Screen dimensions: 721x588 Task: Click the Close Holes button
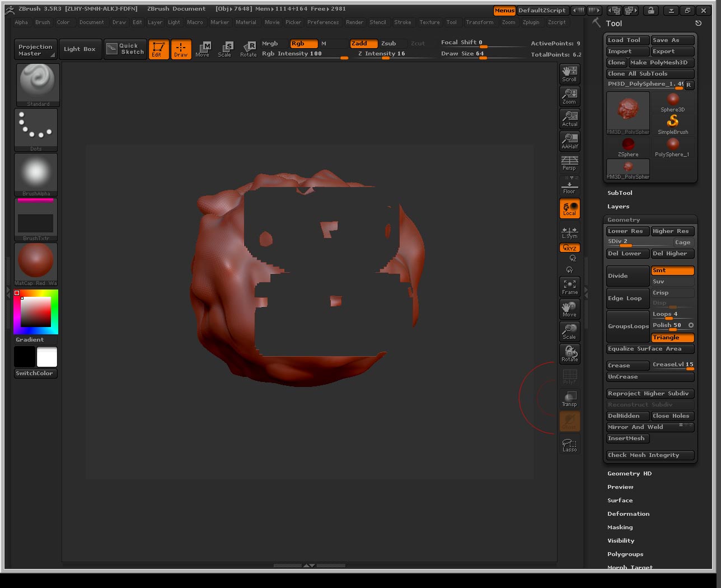coord(672,416)
